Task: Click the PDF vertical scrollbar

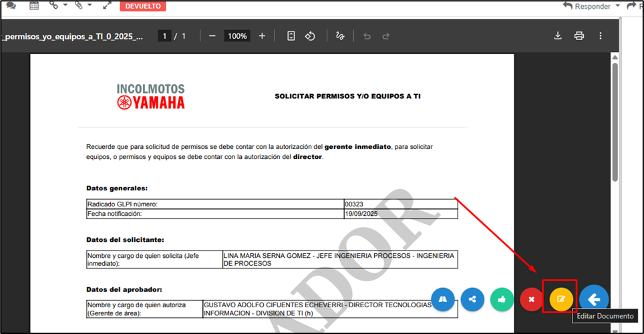Action: [615, 120]
